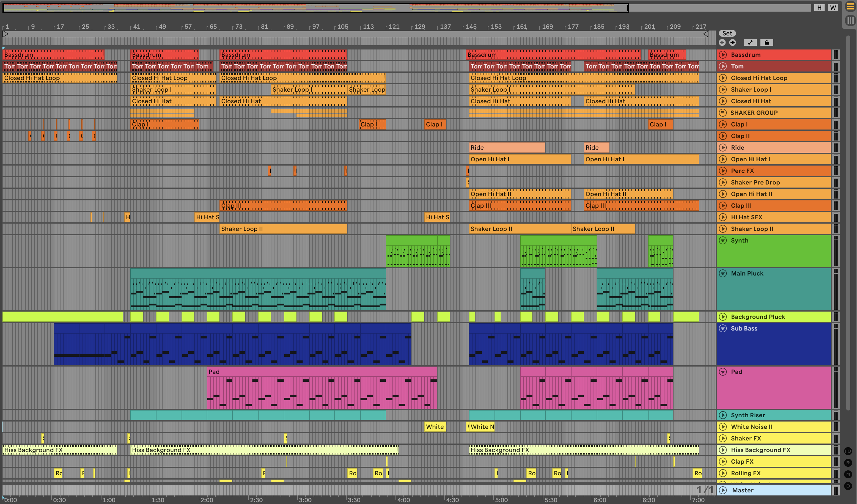Switch to Session view with the vertical bars icon
Screen dimensions: 857x504
(850, 21)
